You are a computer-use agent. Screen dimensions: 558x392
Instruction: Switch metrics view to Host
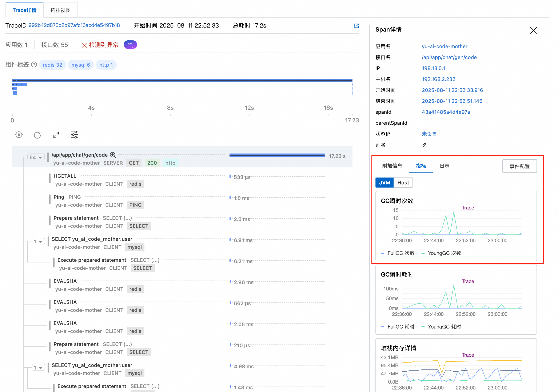click(x=403, y=183)
